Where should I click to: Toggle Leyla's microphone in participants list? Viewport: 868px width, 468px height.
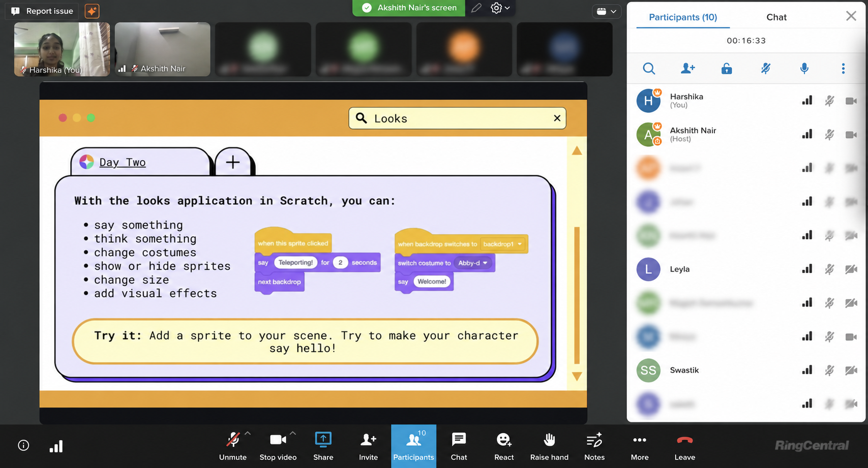pos(829,269)
